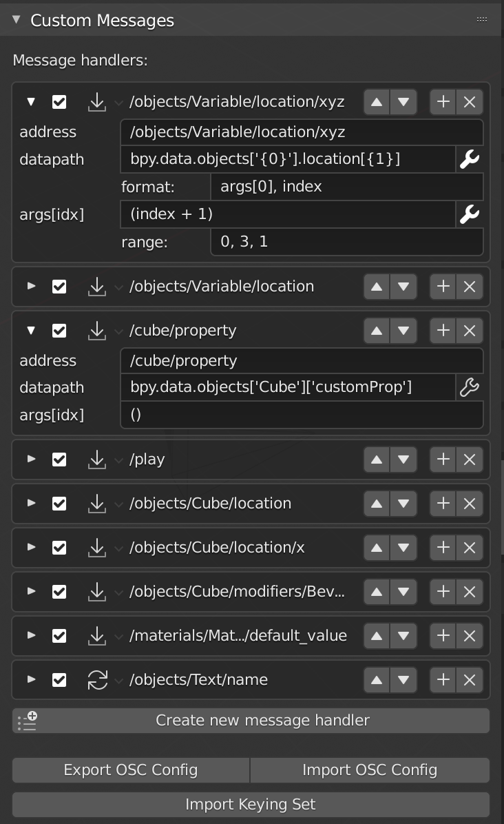The width and height of the screenshot is (504, 824).
Task: Disable the /objects/Variable/location/xyz handler checkbox
Action: pyautogui.click(x=59, y=102)
